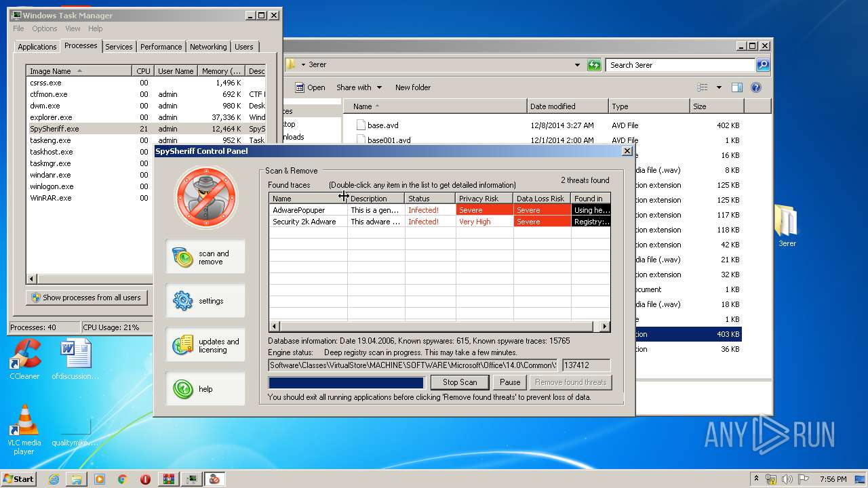Switch to the Users tab

[244, 47]
